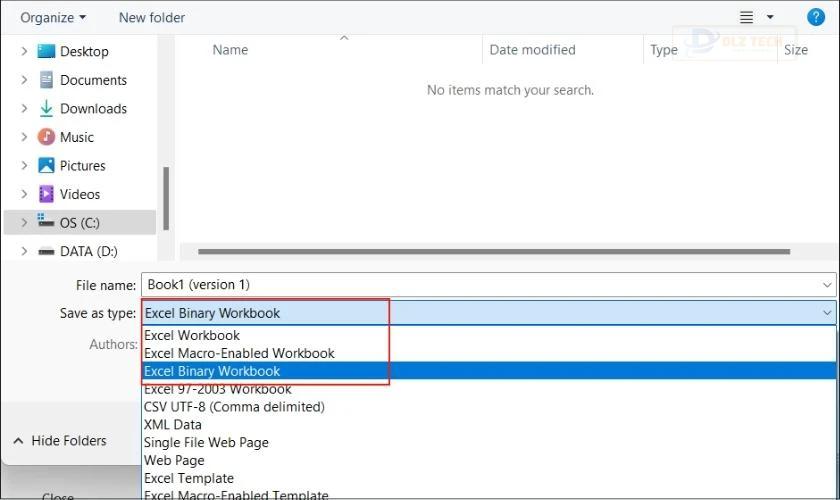Viewport: 840px width, 500px height.
Task: Choose Single File Web Page type
Action: click(x=489, y=442)
